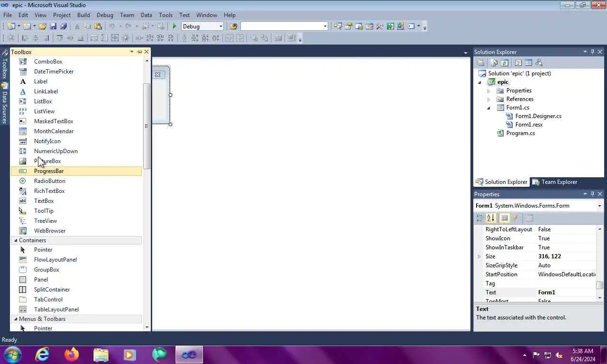Viewport: 607px width, 364px height.
Task: Click the Paste clipboard icon
Action: click(x=98, y=26)
